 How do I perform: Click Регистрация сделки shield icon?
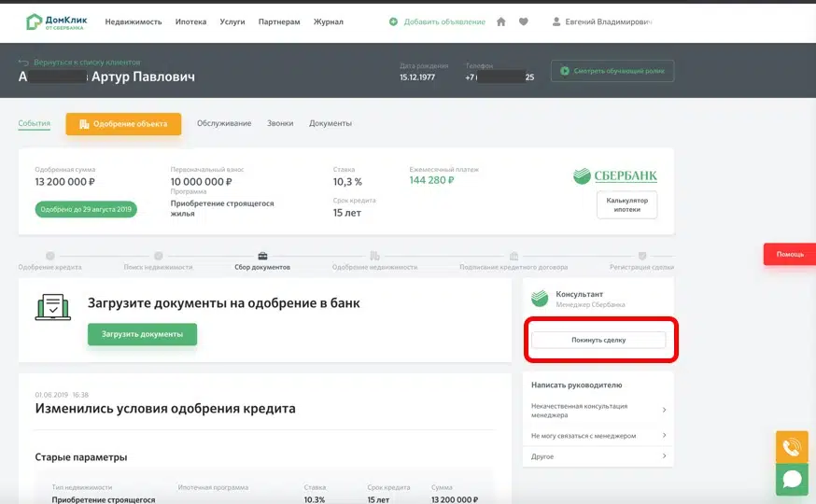(x=642, y=256)
